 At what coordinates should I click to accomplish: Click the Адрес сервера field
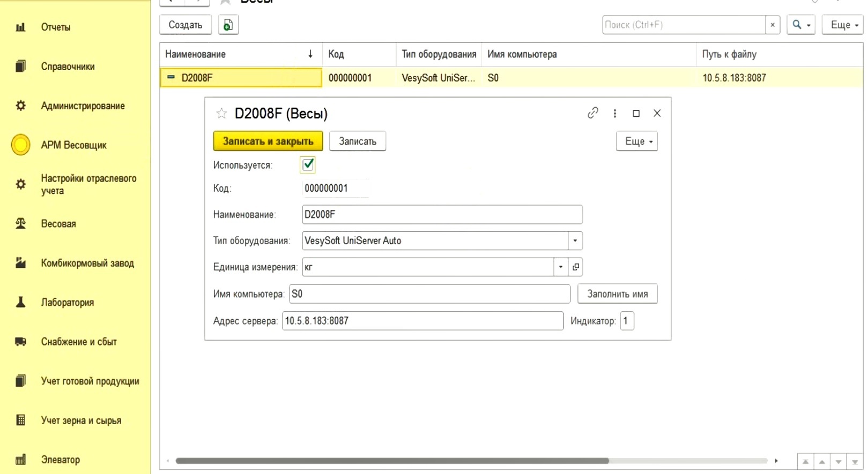coord(423,321)
